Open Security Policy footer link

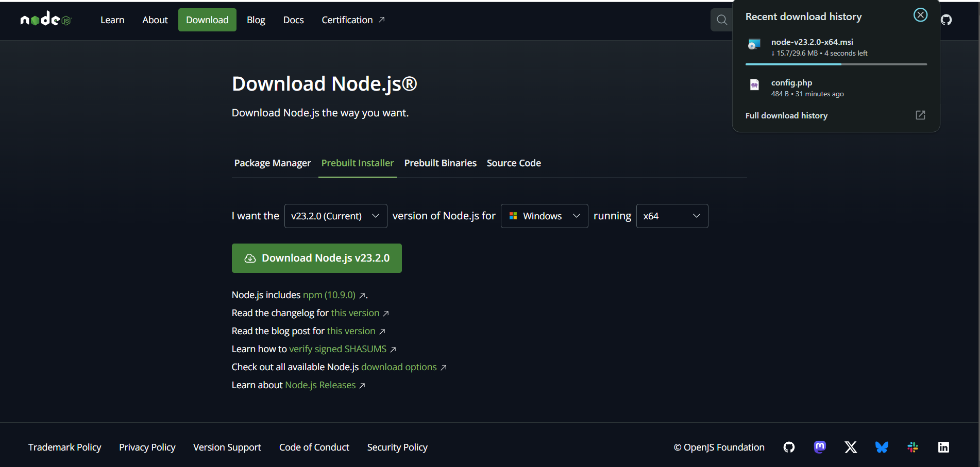[x=397, y=447]
